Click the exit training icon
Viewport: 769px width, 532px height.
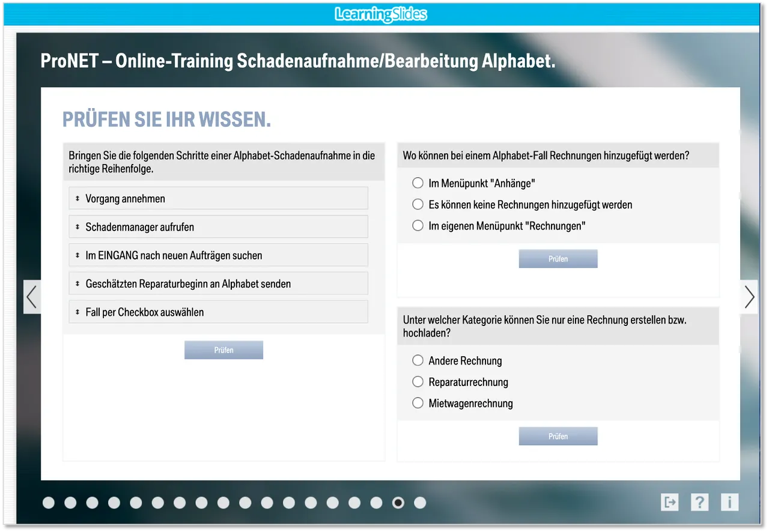point(670,502)
